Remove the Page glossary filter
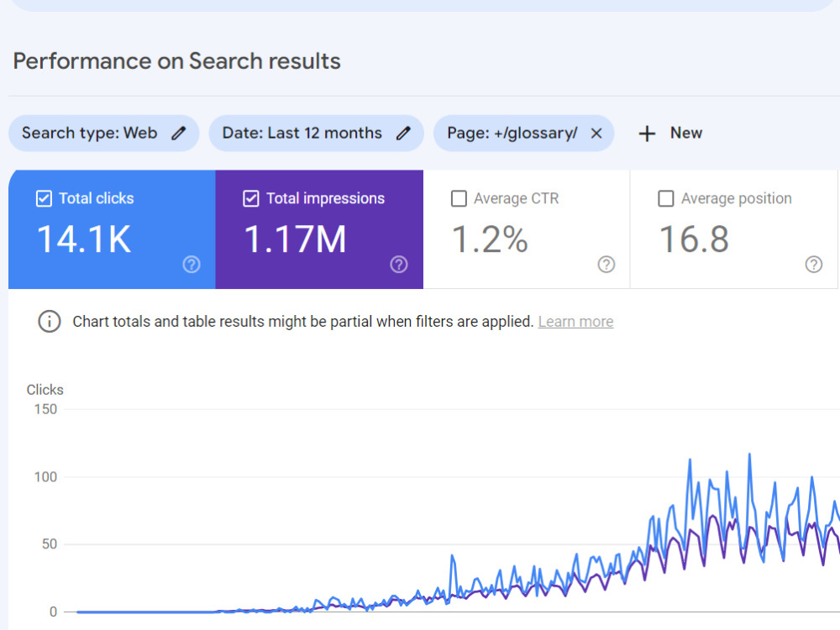840x630 pixels. tap(596, 133)
